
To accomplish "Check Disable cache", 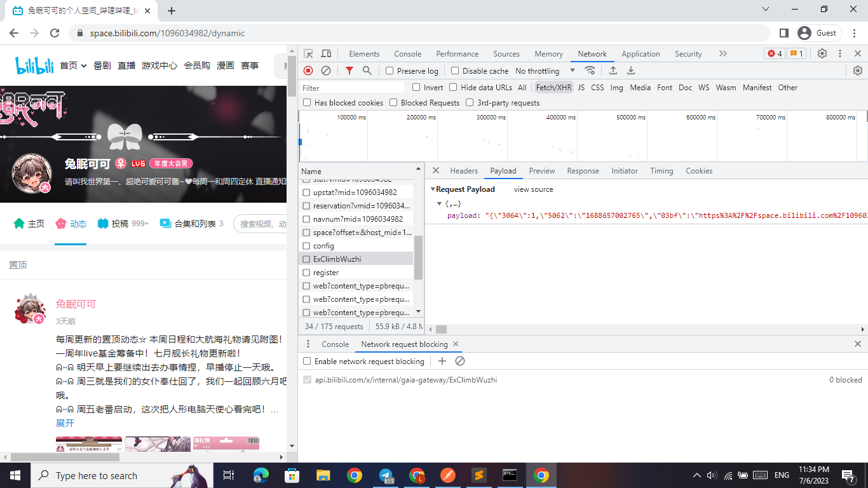I will (456, 71).
